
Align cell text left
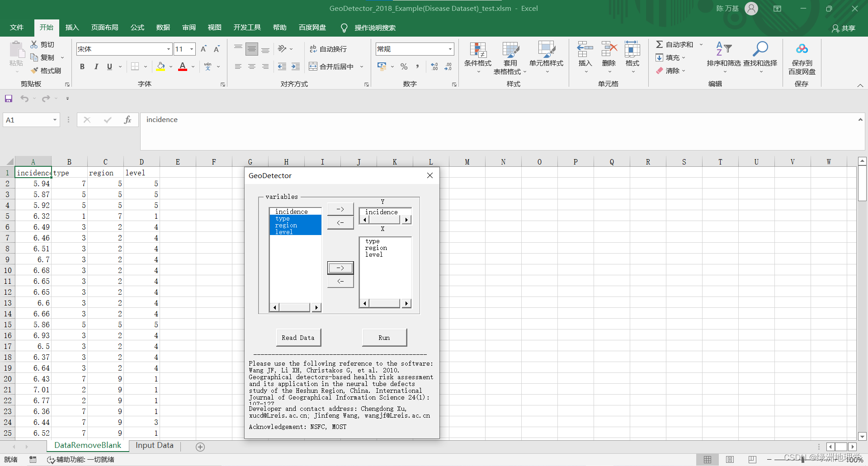click(238, 66)
